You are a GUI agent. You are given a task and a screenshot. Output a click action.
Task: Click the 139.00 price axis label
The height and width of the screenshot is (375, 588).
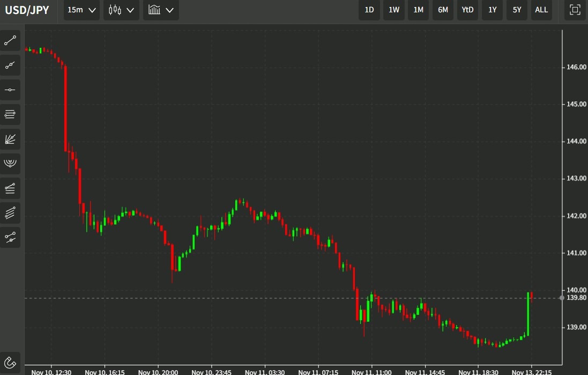point(576,327)
